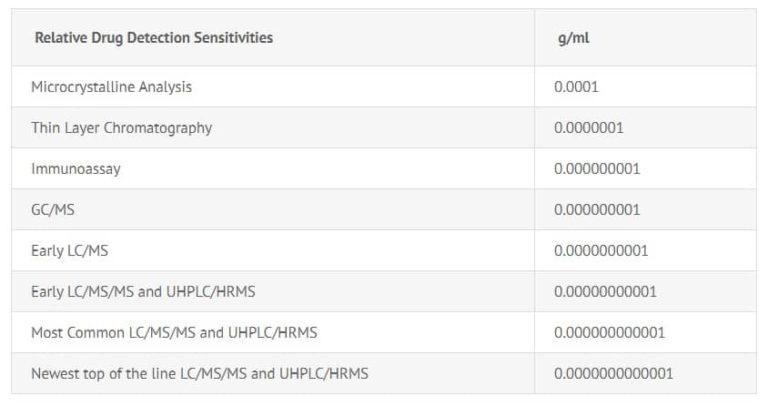Image resolution: width=768 pixels, height=406 pixels.
Task: Click the 0.0000001 value cell
Action: pos(589,128)
